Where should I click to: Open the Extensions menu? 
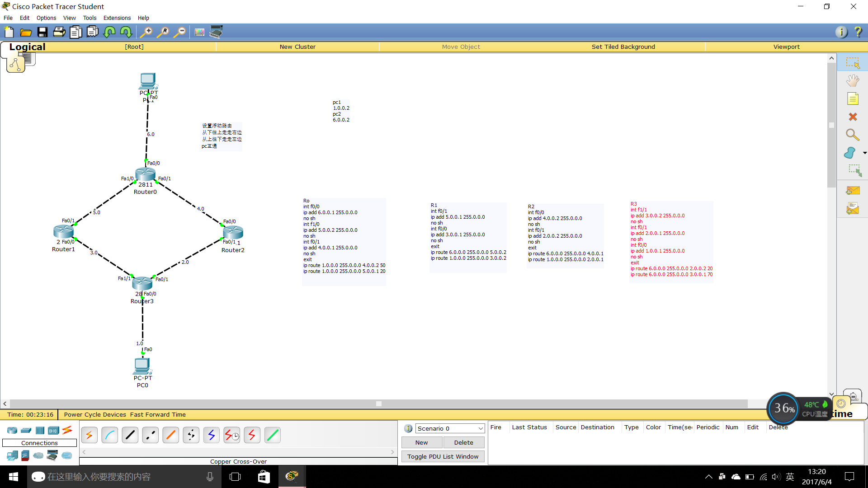117,18
